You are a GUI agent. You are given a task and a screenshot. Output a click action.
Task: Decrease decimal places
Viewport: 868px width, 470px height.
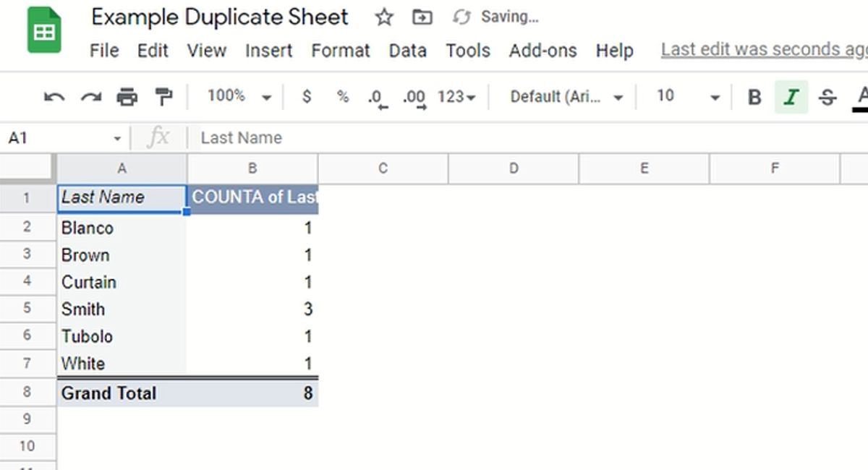[377, 96]
